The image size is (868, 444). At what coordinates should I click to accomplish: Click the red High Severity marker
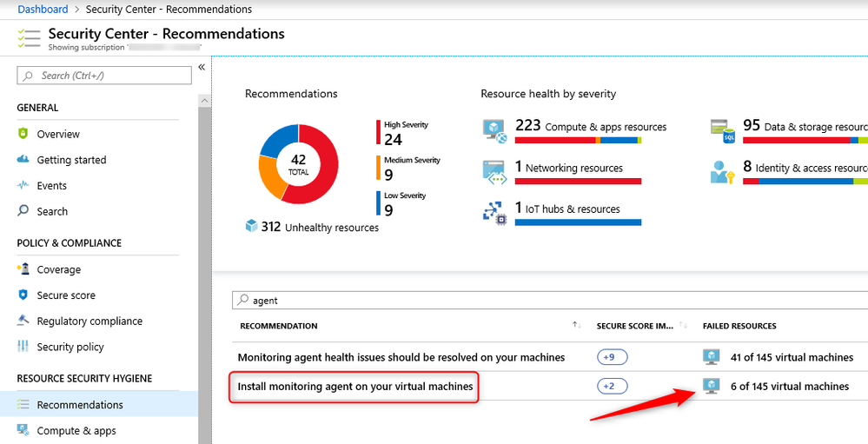pos(379,132)
